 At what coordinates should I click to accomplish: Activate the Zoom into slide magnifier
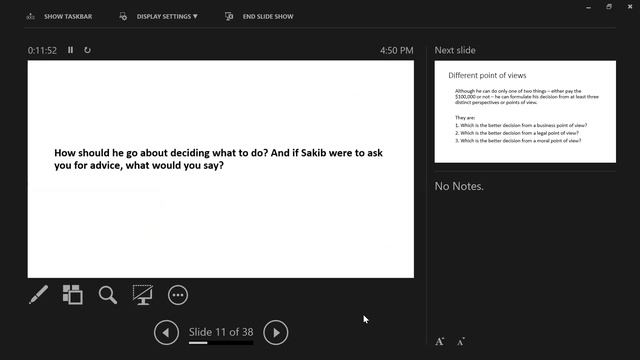[108, 295]
